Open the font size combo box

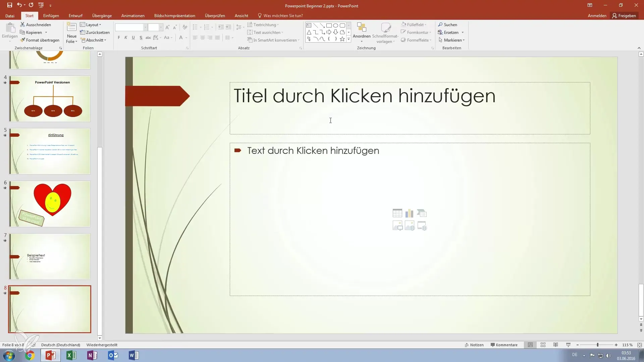pyautogui.click(x=156, y=27)
